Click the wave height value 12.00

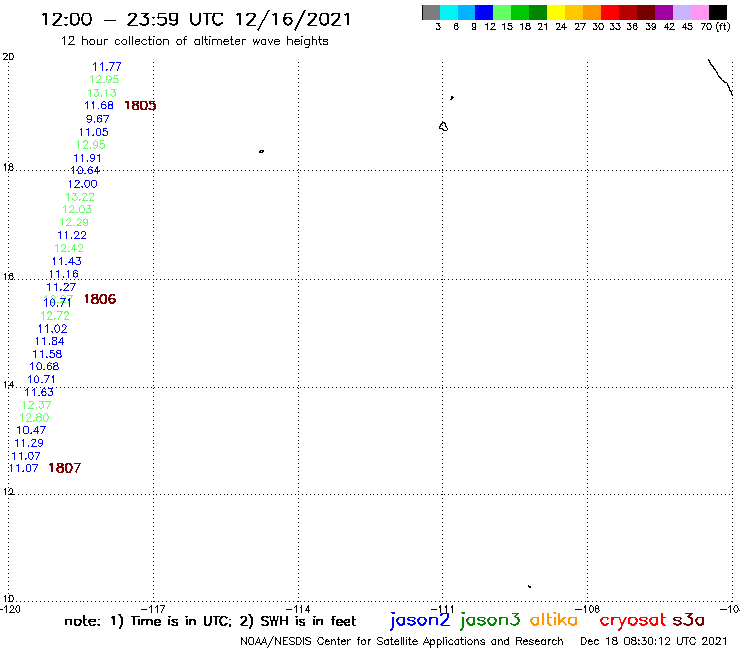click(x=83, y=184)
